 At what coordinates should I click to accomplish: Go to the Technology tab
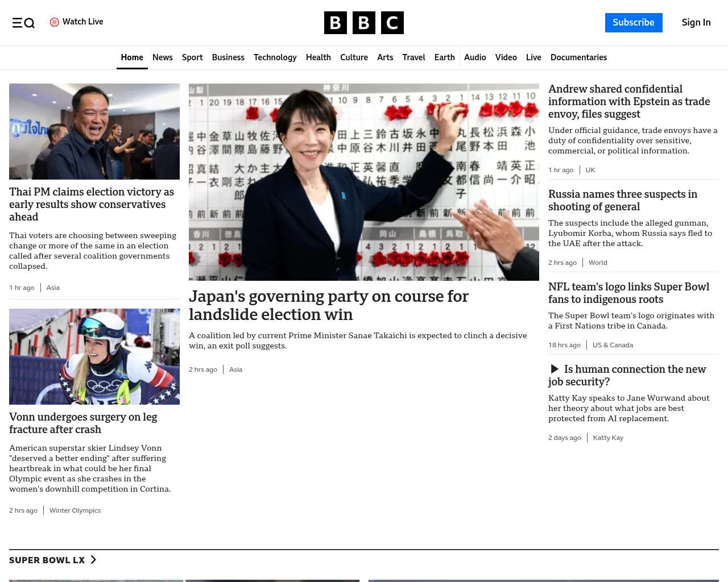point(275,57)
